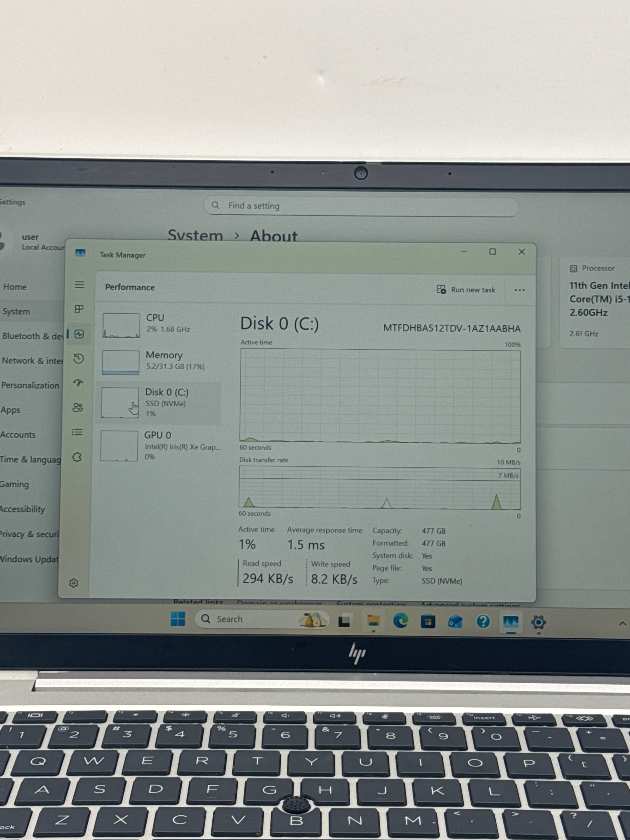Launch Microsoft Edge from the taskbar
This screenshot has height=840, width=630.
click(x=400, y=621)
